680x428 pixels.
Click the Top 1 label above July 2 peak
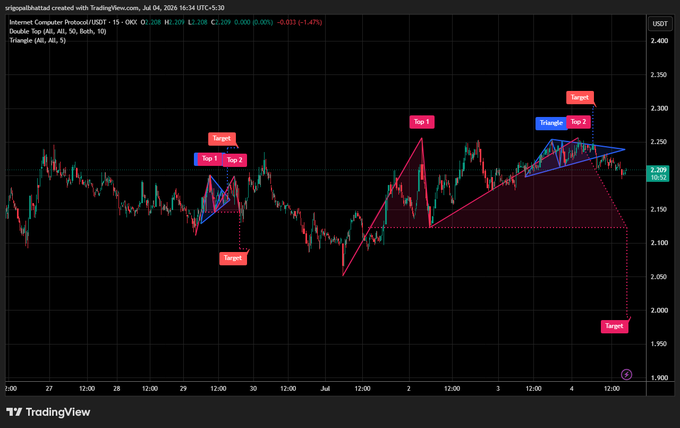(422, 122)
